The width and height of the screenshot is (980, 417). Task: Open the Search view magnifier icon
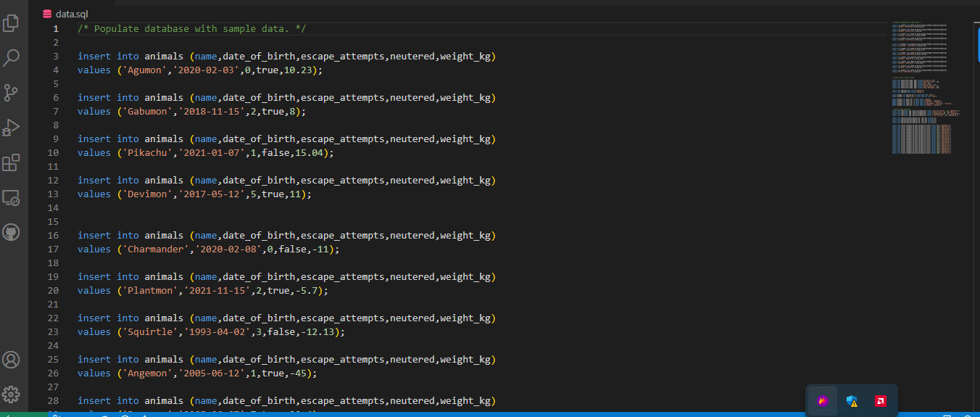click(x=11, y=58)
